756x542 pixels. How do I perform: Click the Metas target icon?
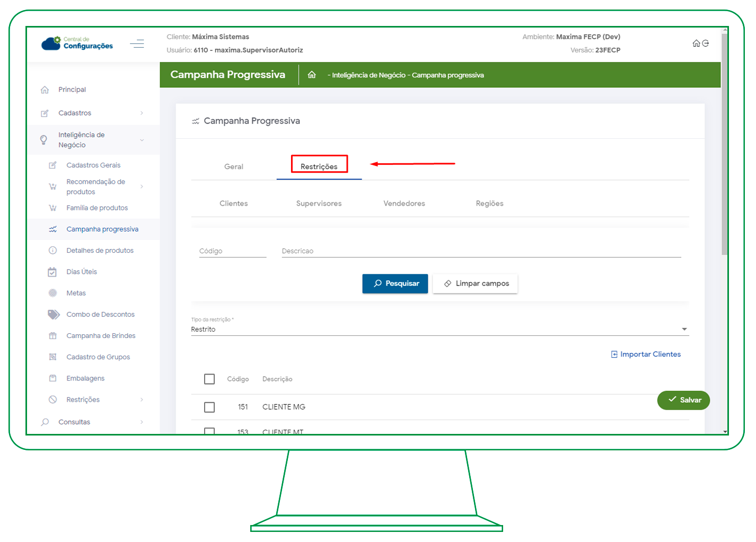[52, 293]
